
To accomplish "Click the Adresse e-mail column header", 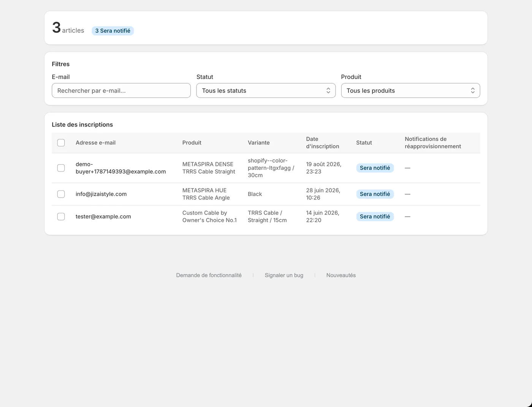I will click(x=95, y=143).
